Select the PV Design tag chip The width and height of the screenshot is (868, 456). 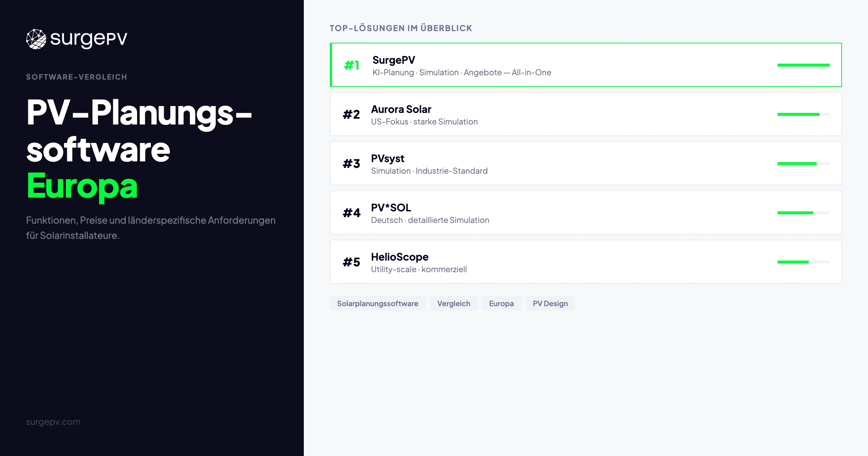pyautogui.click(x=550, y=303)
